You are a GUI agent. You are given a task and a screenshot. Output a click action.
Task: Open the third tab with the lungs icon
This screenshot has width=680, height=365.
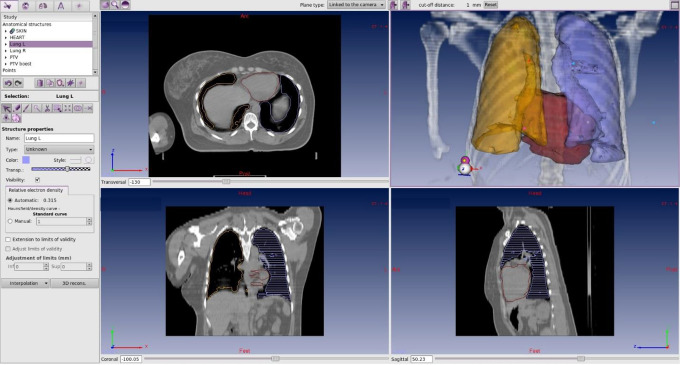pos(43,6)
